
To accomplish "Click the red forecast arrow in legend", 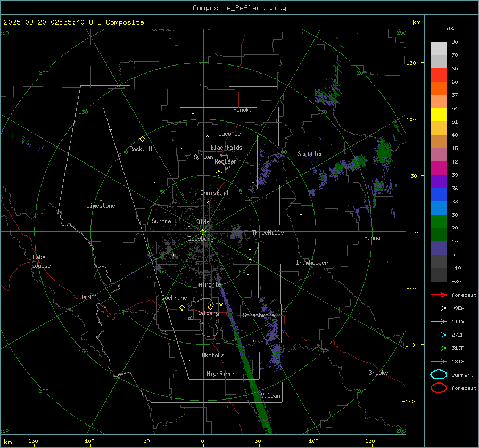I will click(x=439, y=295).
